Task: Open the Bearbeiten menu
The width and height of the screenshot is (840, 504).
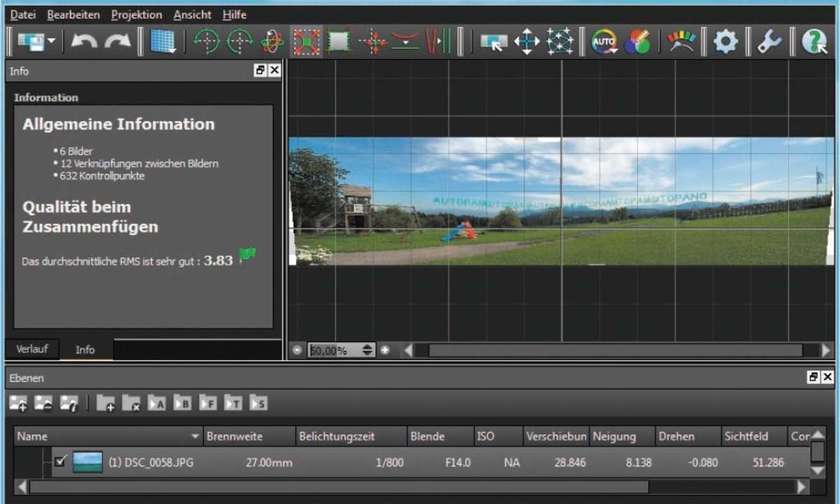Action: click(x=73, y=15)
